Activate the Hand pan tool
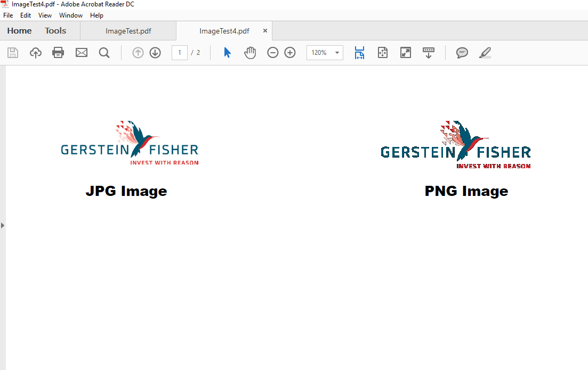Viewport: 588px width, 370px height. 249,53
